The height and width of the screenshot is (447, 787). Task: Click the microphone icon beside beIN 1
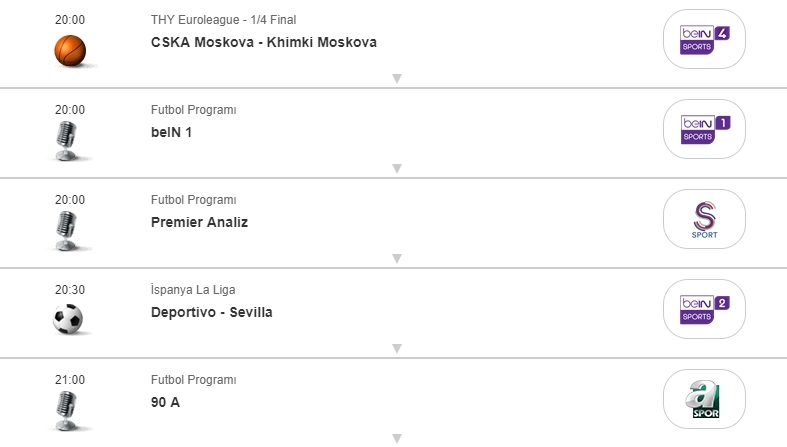pyautogui.click(x=66, y=141)
